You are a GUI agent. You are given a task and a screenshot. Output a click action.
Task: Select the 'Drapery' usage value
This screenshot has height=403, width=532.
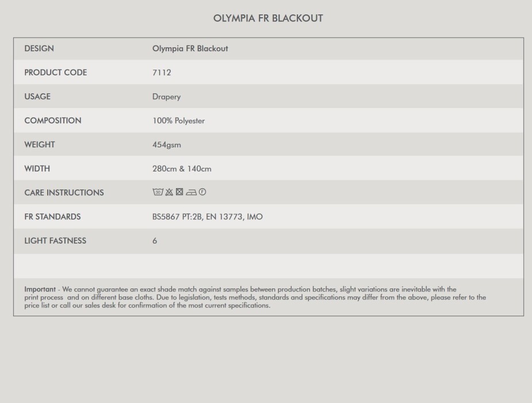(166, 97)
